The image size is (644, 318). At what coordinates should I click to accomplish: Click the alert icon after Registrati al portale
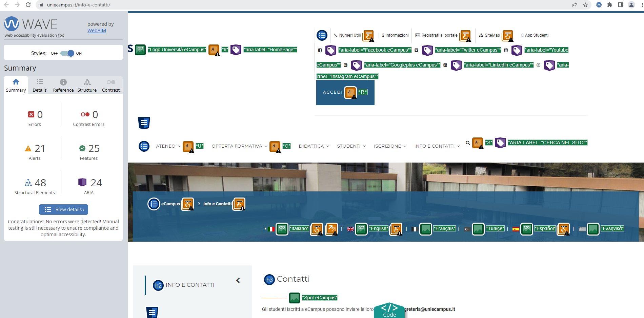(x=465, y=36)
